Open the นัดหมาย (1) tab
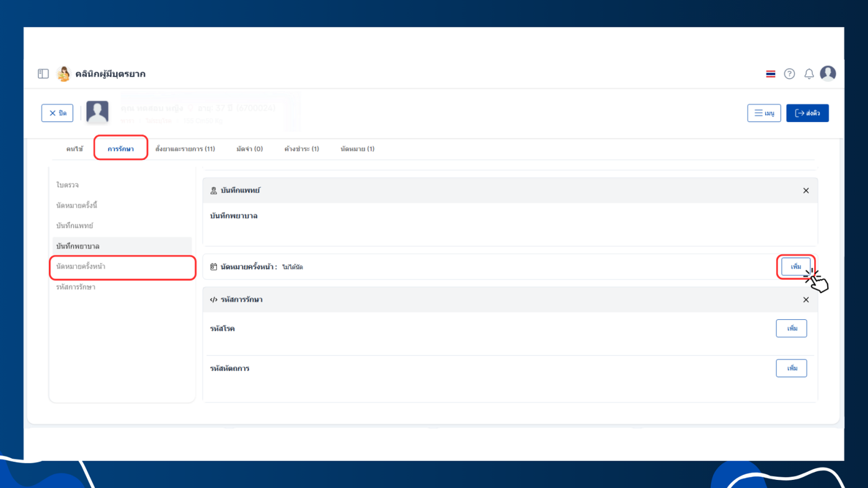 [x=358, y=149]
